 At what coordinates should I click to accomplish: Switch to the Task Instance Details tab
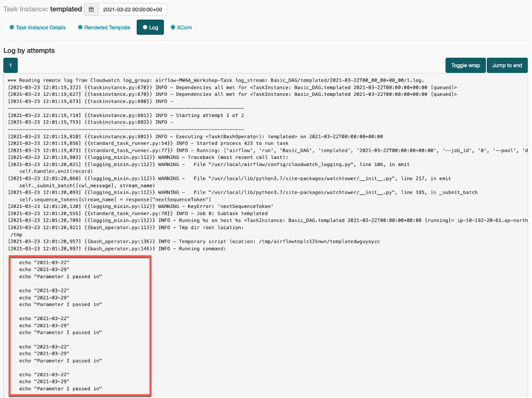click(40, 27)
